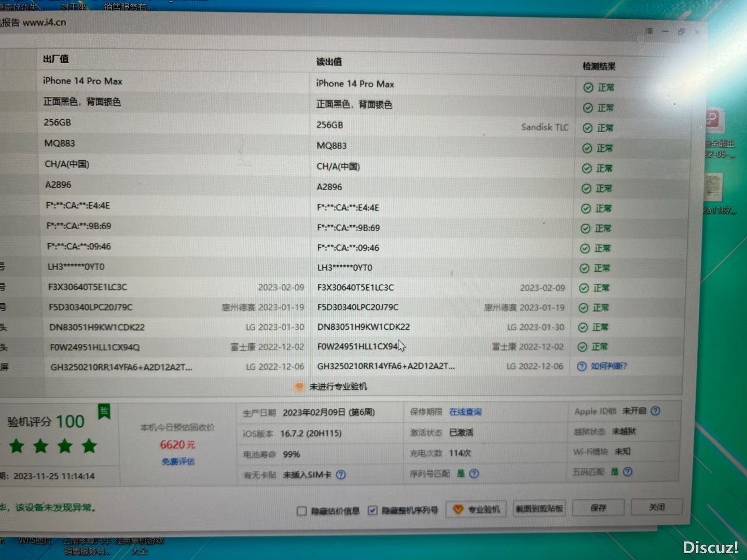The height and width of the screenshot is (560, 747).
Task: Save the report with the 保存 button
Action: pyautogui.click(x=598, y=508)
